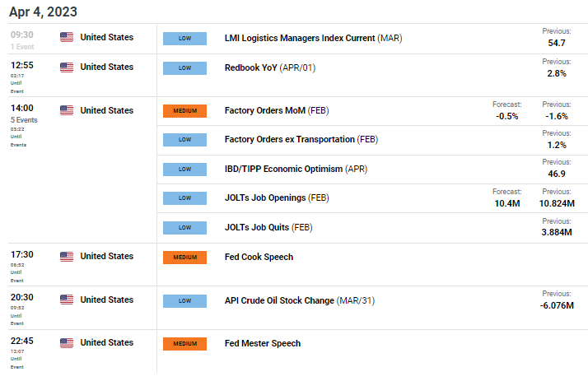Click the MEDIUM badge next to Fed Cook Speech
588x381 pixels.
184,258
